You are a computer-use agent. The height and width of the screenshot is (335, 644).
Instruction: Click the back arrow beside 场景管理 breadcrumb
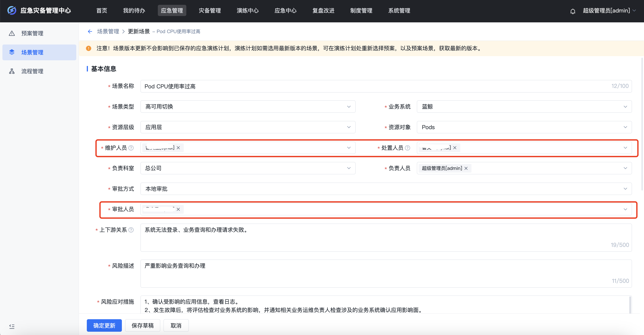pos(90,32)
